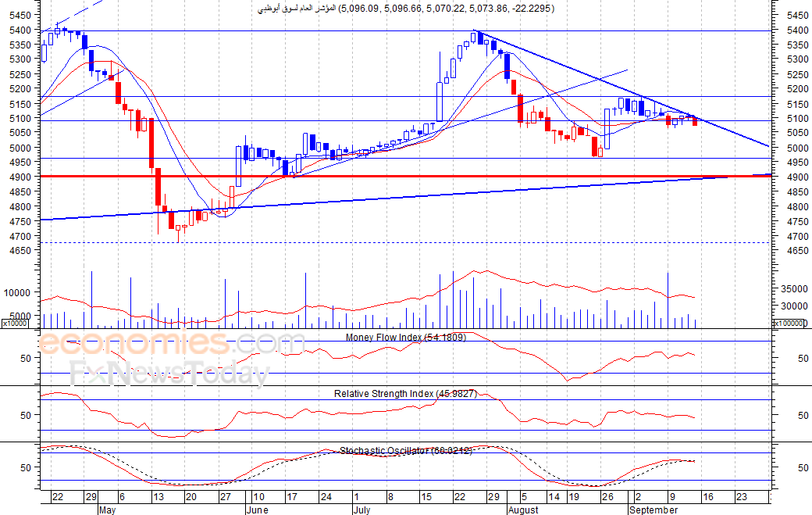
Task: Select date tick 24 in June
Action: pos(326,497)
